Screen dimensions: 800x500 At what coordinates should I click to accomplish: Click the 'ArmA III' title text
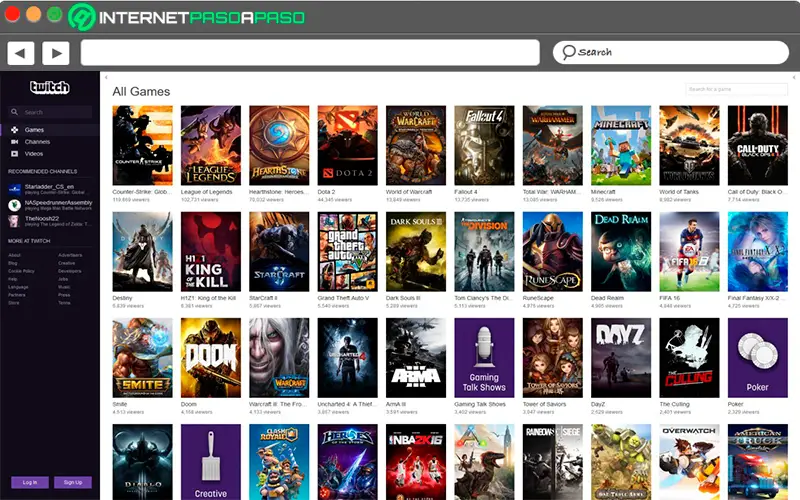(x=396, y=404)
